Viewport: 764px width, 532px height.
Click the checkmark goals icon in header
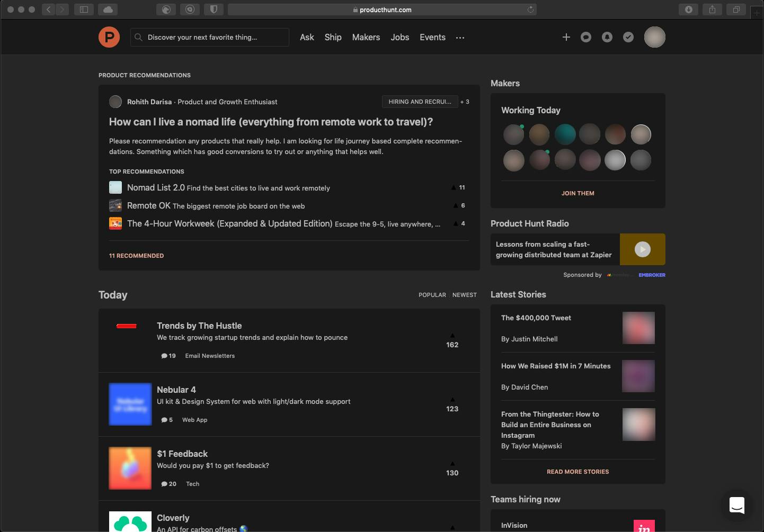pos(628,37)
